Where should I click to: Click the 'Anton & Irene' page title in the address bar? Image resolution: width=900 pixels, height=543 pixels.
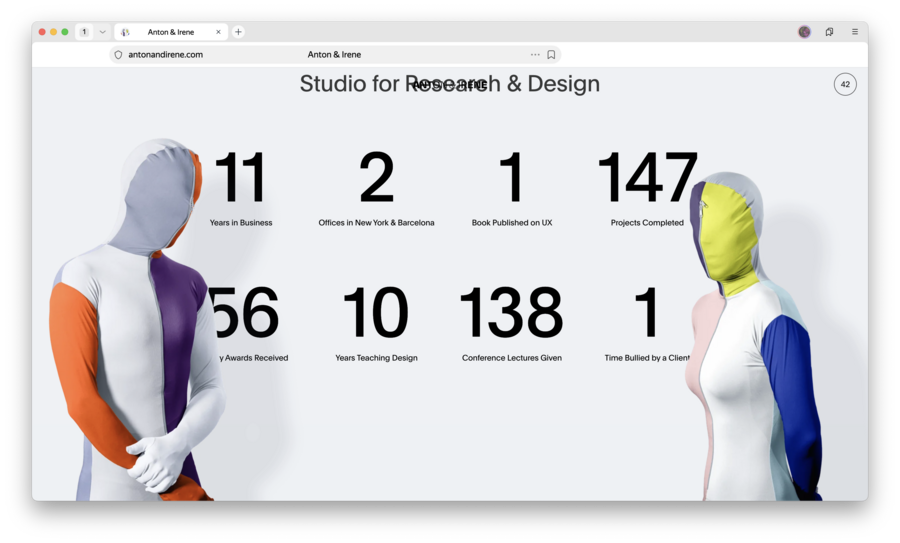(334, 55)
